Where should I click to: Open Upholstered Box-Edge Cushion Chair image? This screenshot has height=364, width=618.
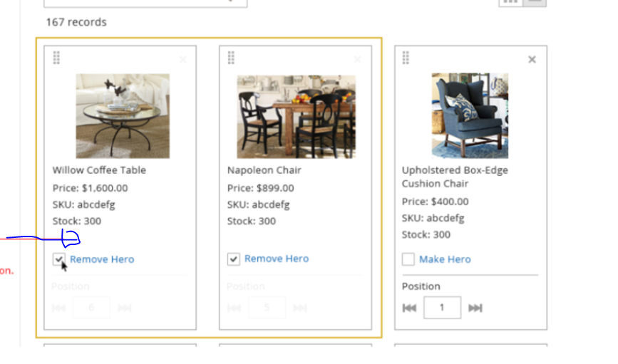coord(470,115)
